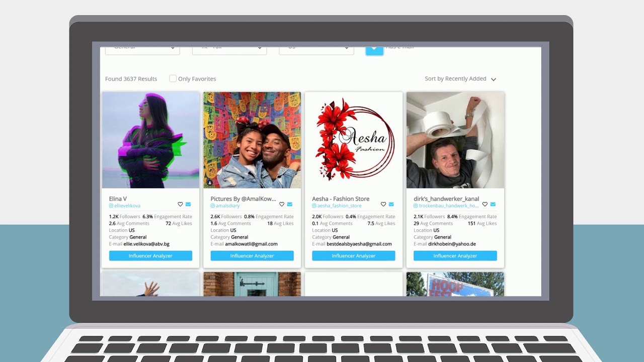Enable the Only Favorites checkbox
Image resolution: width=644 pixels, height=362 pixels.
tap(173, 78)
